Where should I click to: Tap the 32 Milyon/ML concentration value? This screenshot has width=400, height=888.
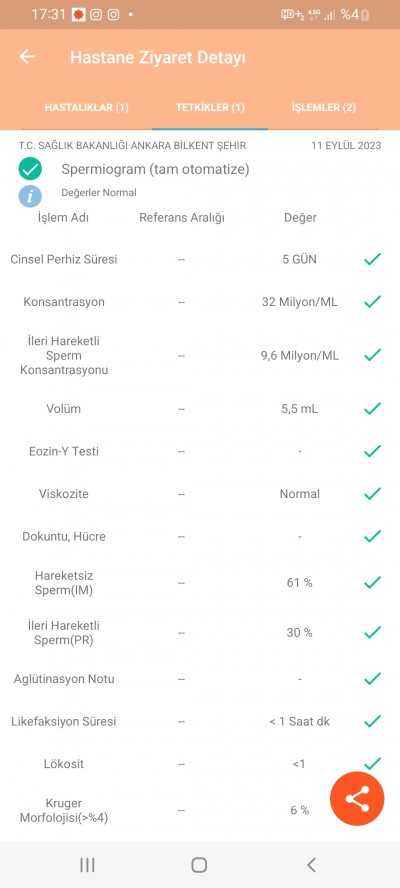coord(299,302)
